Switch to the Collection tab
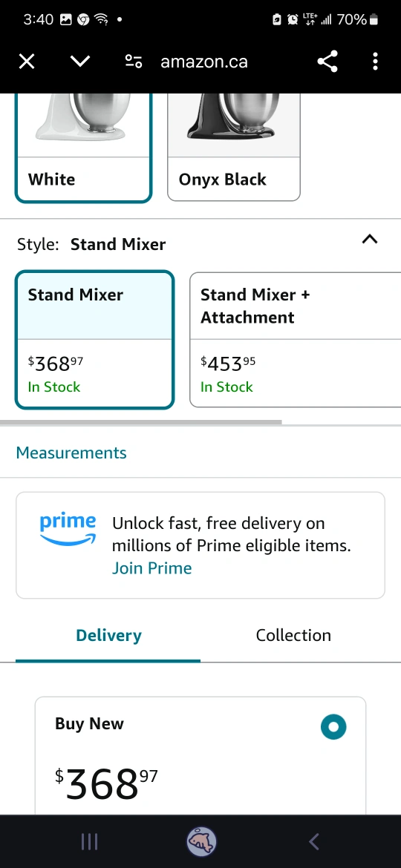401x868 pixels. click(293, 636)
